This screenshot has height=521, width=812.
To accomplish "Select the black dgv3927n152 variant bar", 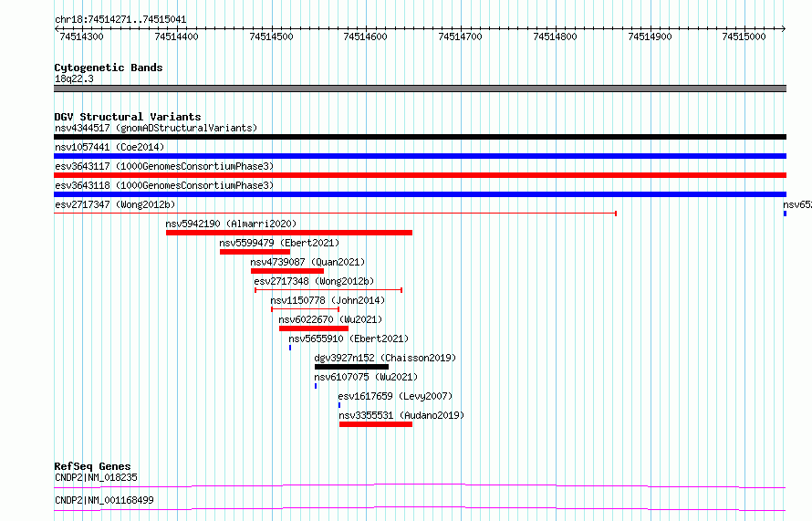I will [351, 367].
